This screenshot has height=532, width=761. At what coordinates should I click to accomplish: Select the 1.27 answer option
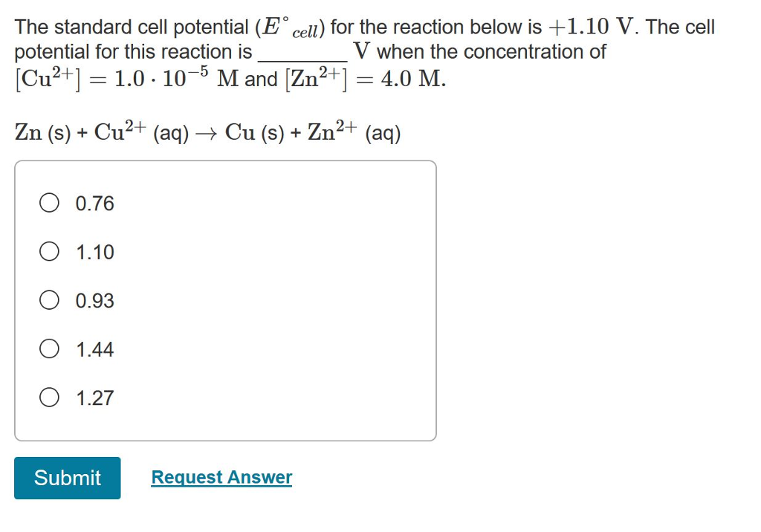(49, 398)
